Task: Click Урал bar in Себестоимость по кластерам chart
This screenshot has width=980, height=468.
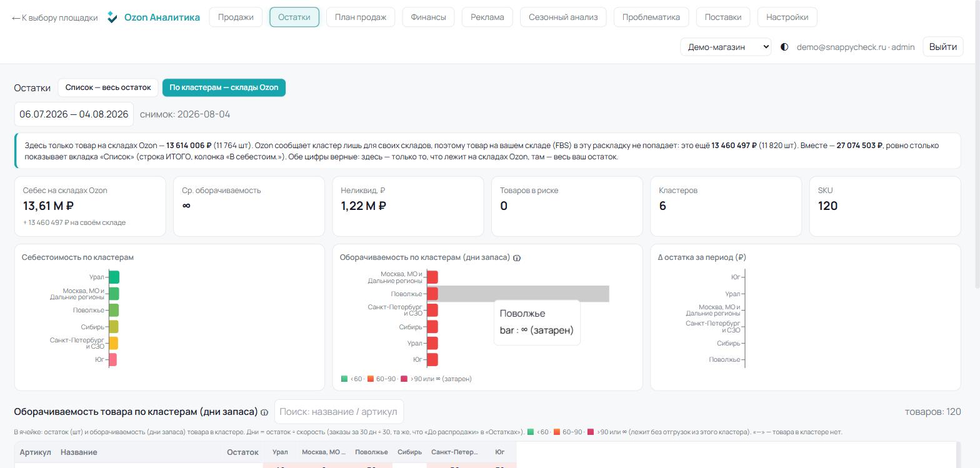Action: pos(114,277)
